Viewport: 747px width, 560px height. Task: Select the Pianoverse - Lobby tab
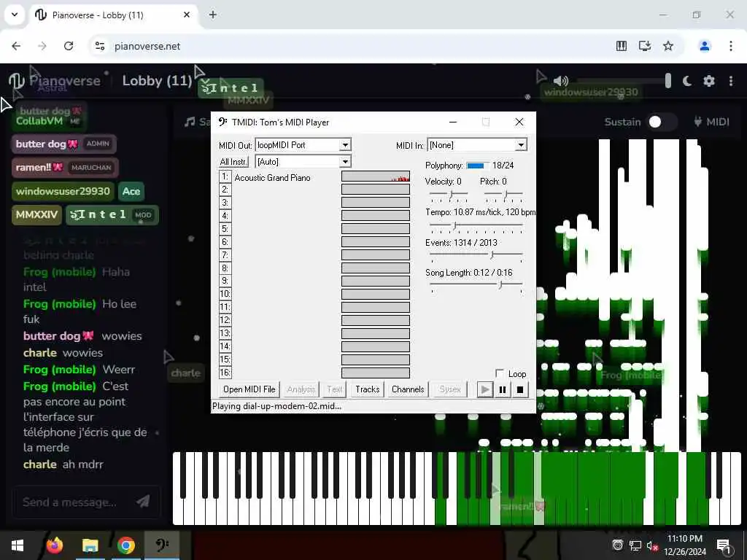(x=113, y=15)
